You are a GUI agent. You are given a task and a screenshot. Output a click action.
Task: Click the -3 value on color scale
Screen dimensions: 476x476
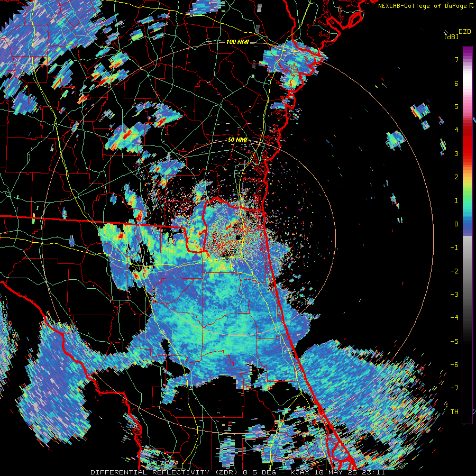(454, 295)
